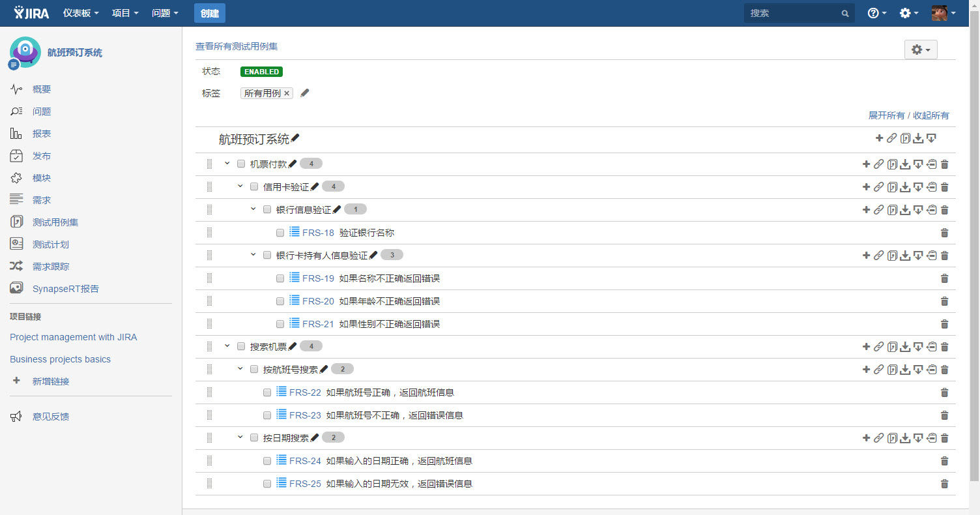Click the link icon in the 按航班号搜索 row
Screen dimensions: 980x515
pyautogui.click(x=879, y=370)
